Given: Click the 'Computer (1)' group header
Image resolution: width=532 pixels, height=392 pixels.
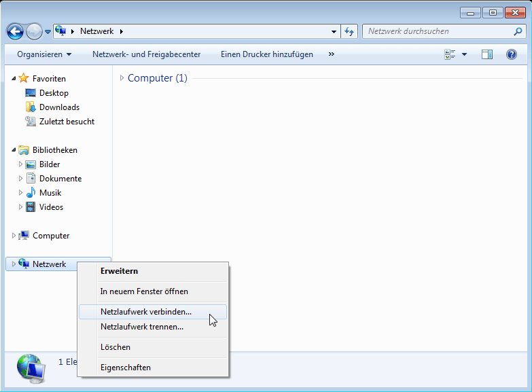Looking at the screenshot, I should pos(158,78).
